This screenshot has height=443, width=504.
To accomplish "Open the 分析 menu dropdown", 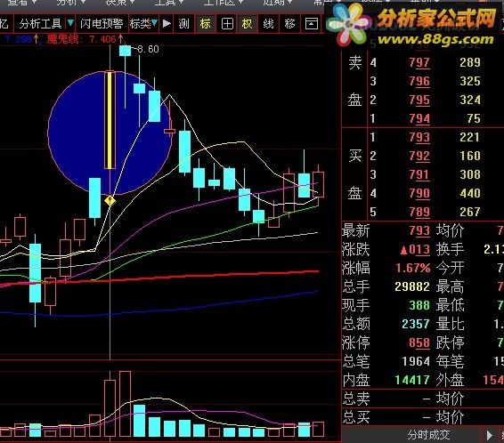I will 70,3.
